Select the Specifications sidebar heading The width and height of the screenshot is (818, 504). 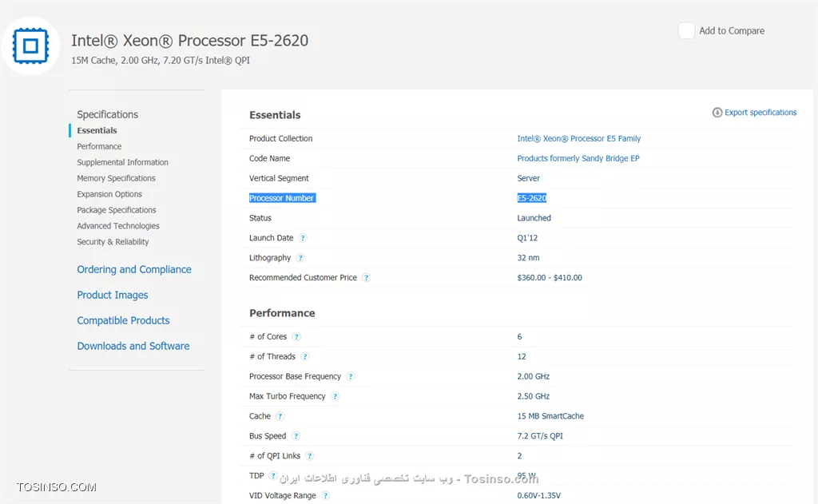click(108, 114)
